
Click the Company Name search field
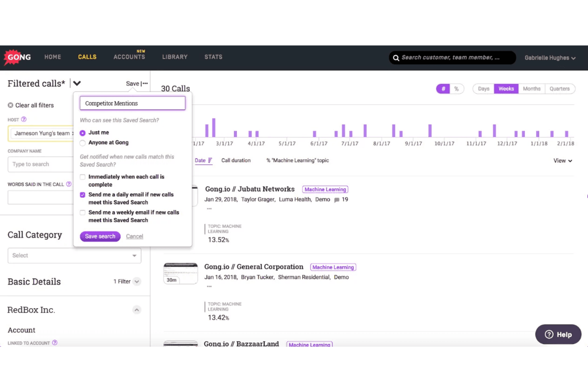click(40, 164)
